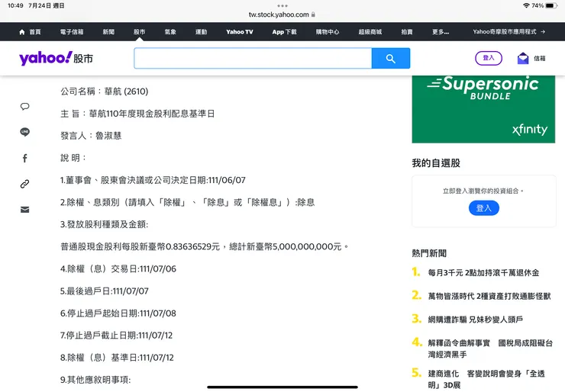565x392 pixels.
Task: Click the three-dot menu at top center
Action: tap(282, 6)
